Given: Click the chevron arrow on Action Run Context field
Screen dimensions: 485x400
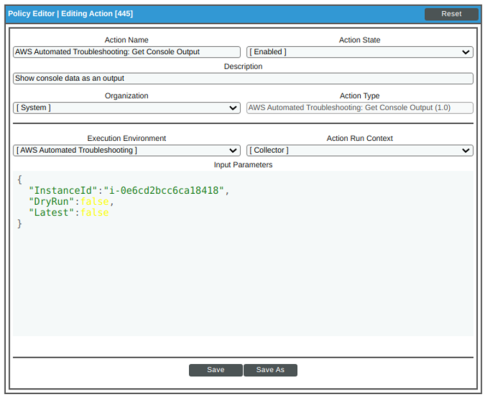Looking at the screenshot, I should click(466, 151).
